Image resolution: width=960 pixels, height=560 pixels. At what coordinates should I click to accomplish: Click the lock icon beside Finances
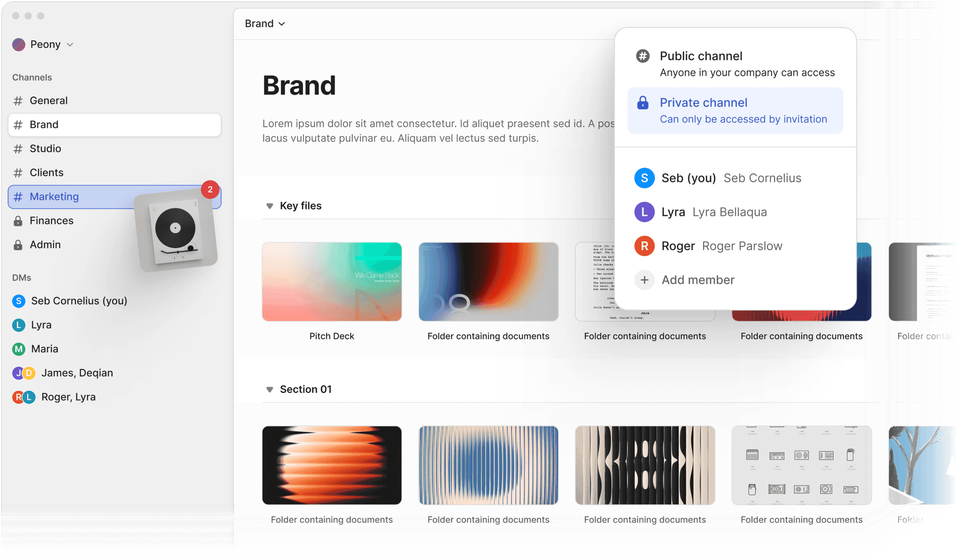(x=18, y=220)
